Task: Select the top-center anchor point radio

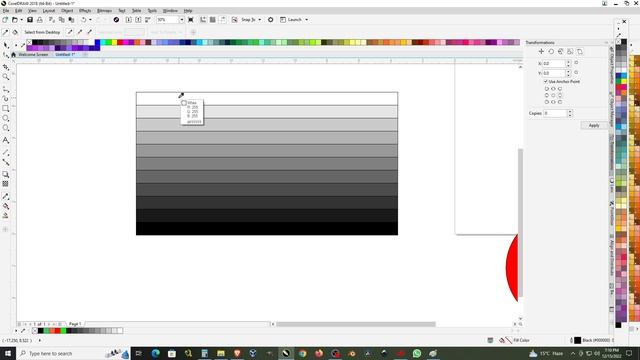Action: click(x=553, y=89)
